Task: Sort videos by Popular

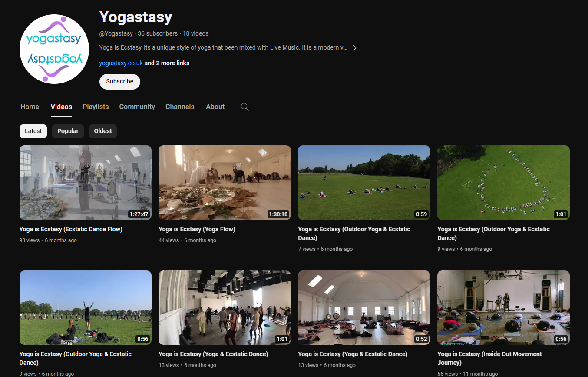Action: 68,131
